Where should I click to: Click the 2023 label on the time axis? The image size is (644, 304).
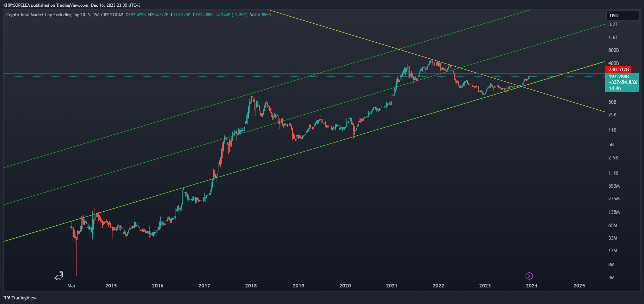tap(485, 286)
